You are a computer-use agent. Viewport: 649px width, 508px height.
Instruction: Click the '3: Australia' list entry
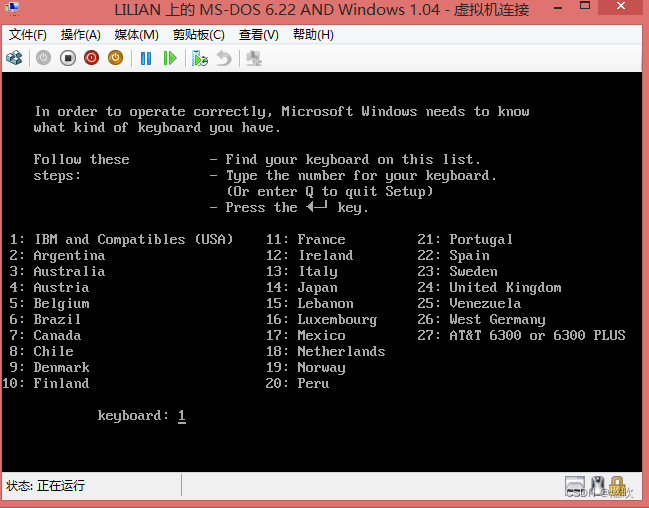click(x=57, y=272)
